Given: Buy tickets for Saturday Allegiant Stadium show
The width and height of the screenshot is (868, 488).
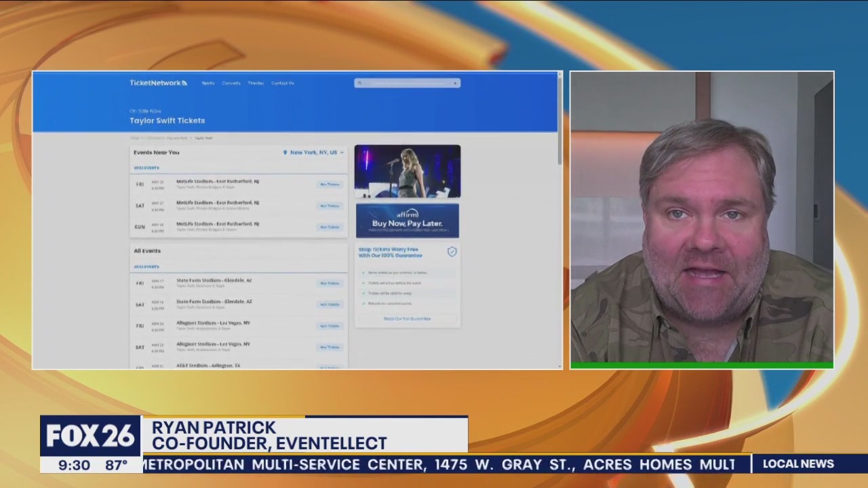Looking at the screenshot, I should point(330,347).
